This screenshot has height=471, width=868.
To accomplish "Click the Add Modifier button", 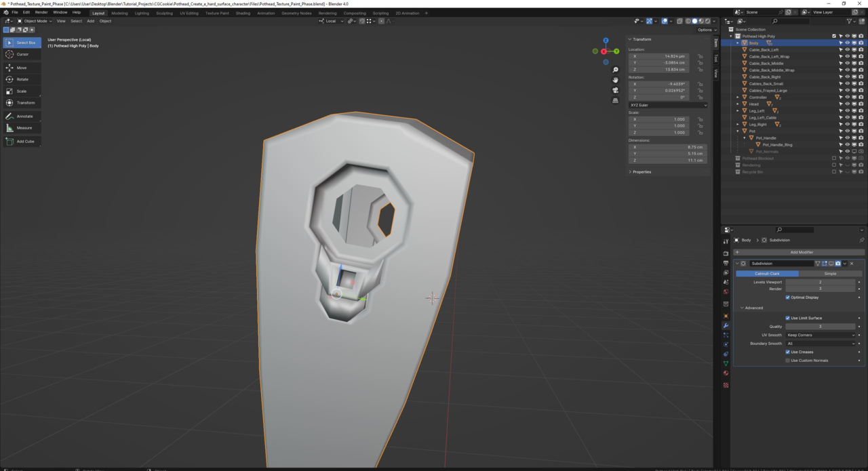I will pyautogui.click(x=802, y=252).
